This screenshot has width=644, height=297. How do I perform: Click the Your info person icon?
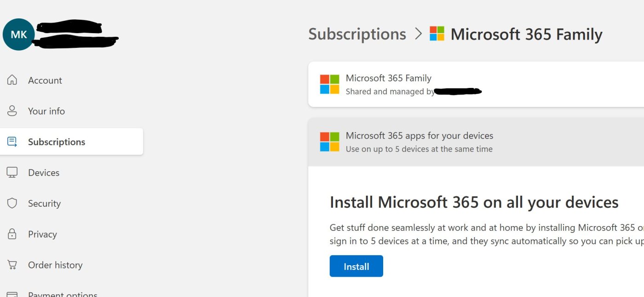(13, 111)
